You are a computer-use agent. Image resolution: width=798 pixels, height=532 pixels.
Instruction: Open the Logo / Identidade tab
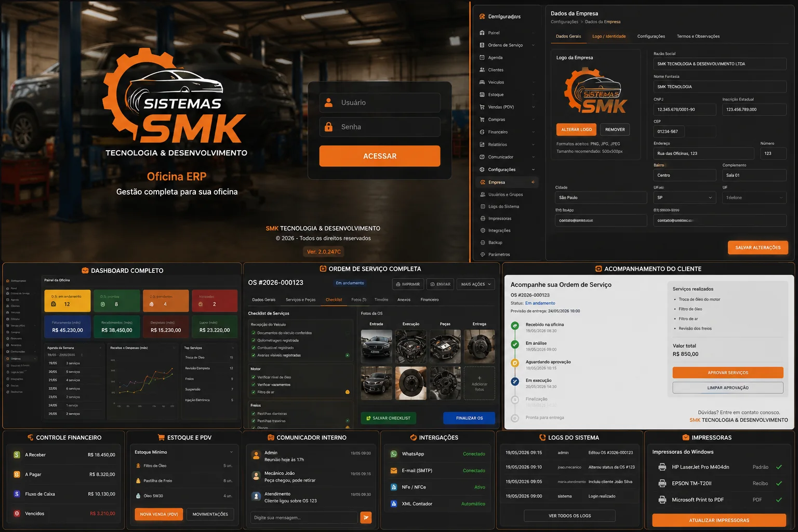pos(609,36)
